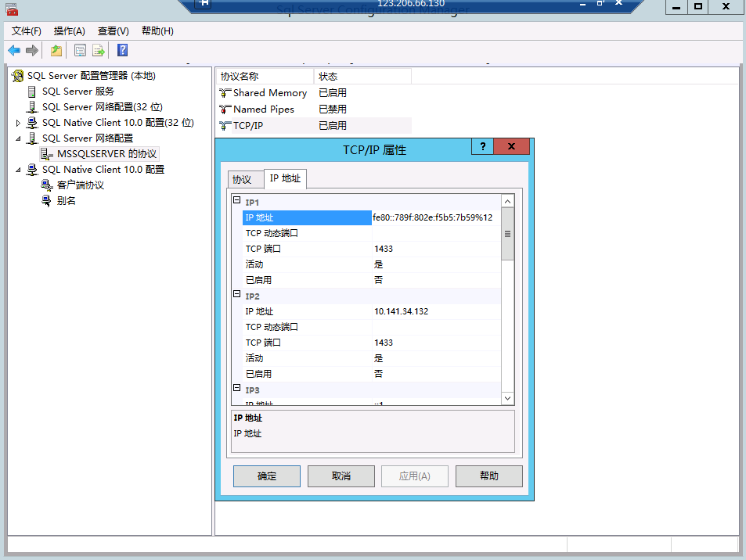Click the 客户端协议 icon
746x560 pixels.
tap(47, 185)
